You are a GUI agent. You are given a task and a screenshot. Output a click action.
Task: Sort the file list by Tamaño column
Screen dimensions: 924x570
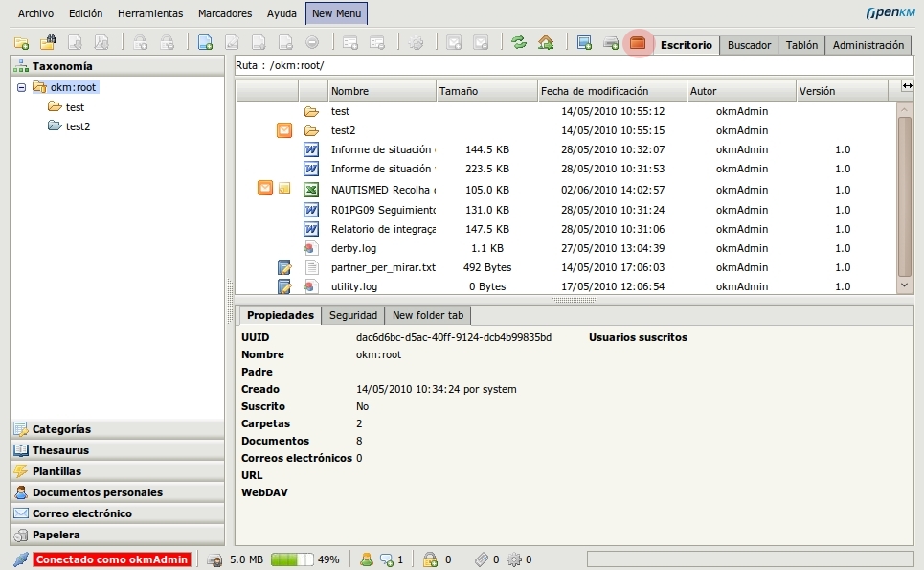[486, 91]
